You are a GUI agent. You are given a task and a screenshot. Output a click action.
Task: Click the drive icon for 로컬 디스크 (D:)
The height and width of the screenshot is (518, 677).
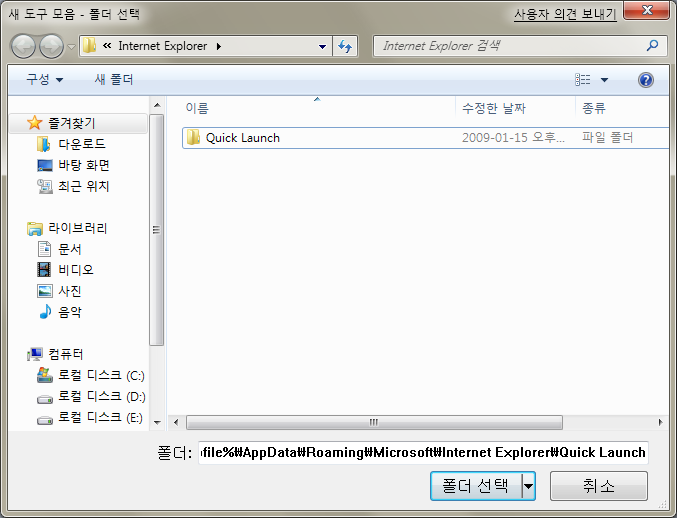pos(44,399)
